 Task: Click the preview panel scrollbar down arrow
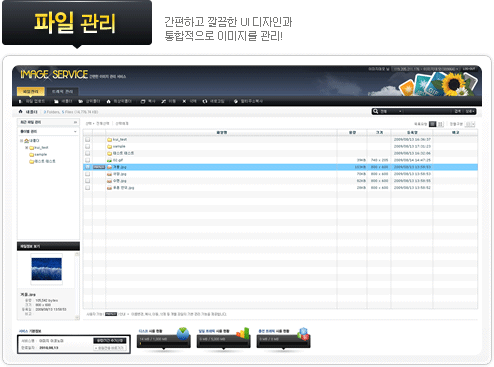[x=77, y=318]
